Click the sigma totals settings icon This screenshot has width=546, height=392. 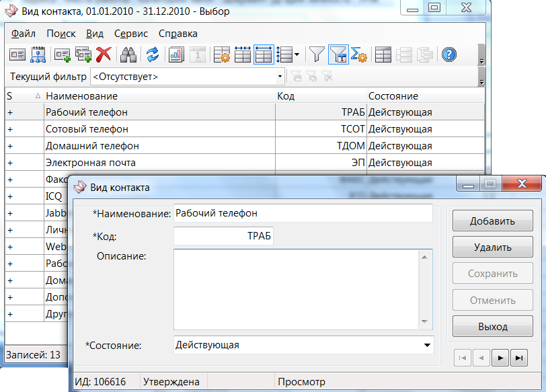pos(359,54)
